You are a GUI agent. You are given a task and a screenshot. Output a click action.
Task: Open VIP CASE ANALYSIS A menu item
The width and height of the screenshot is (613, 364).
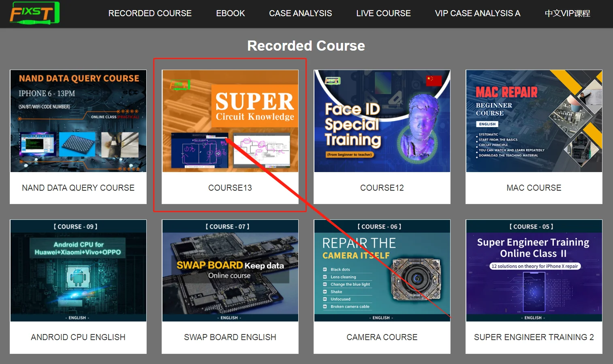click(x=478, y=13)
